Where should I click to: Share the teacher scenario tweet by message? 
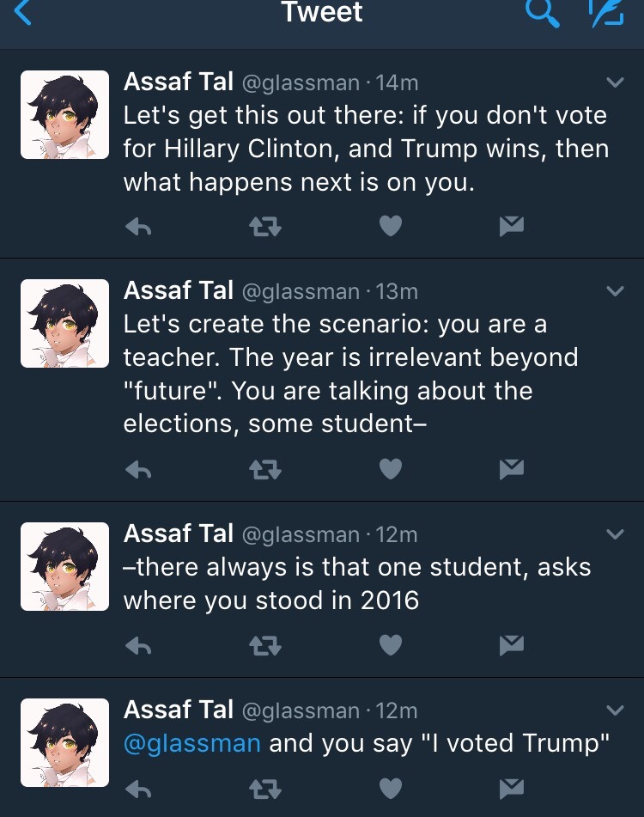coord(512,469)
